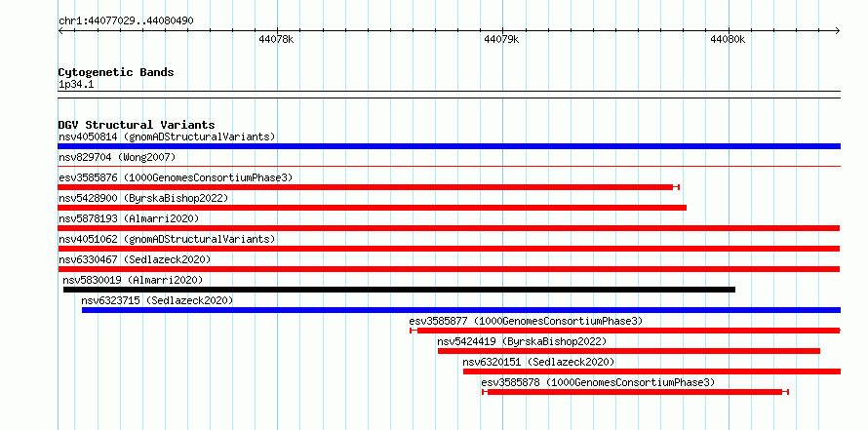Click the thin red nsv829704 variant line
Image resolution: width=868 pixels, height=430 pixels.
tap(449, 166)
